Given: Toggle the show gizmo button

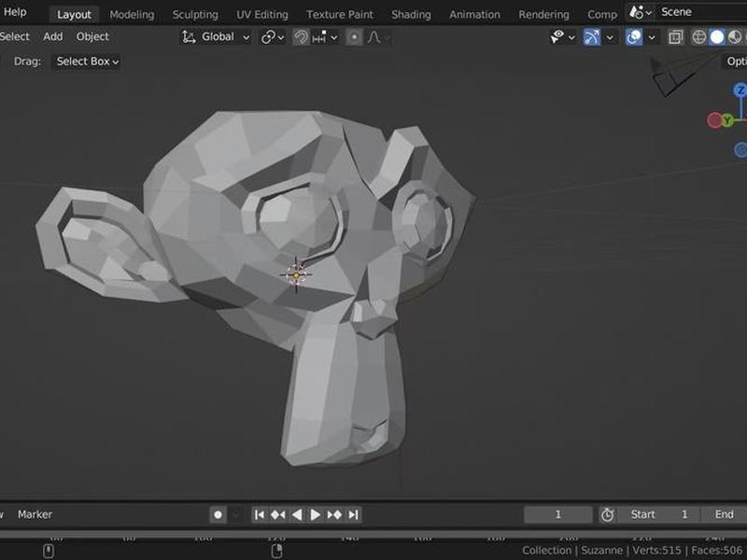Looking at the screenshot, I should [591, 36].
